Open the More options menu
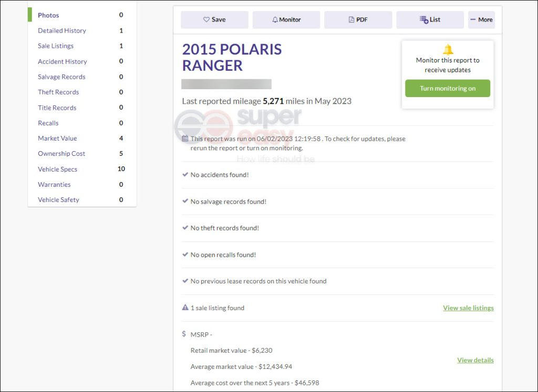Viewport: 538px width, 392px height. [481, 19]
